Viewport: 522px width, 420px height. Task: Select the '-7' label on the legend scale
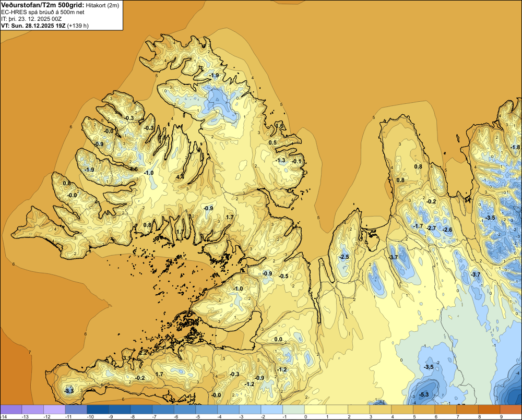tap(155, 417)
